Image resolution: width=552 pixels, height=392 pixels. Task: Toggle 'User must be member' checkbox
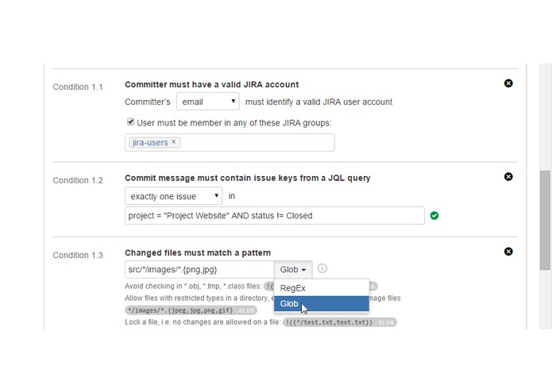(x=130, y=122)
